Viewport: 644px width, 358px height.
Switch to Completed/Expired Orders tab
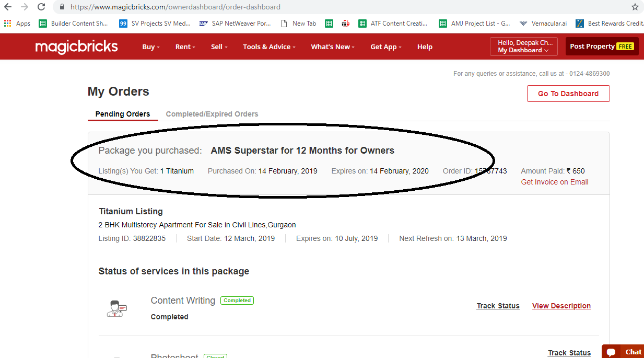[212, 114]
